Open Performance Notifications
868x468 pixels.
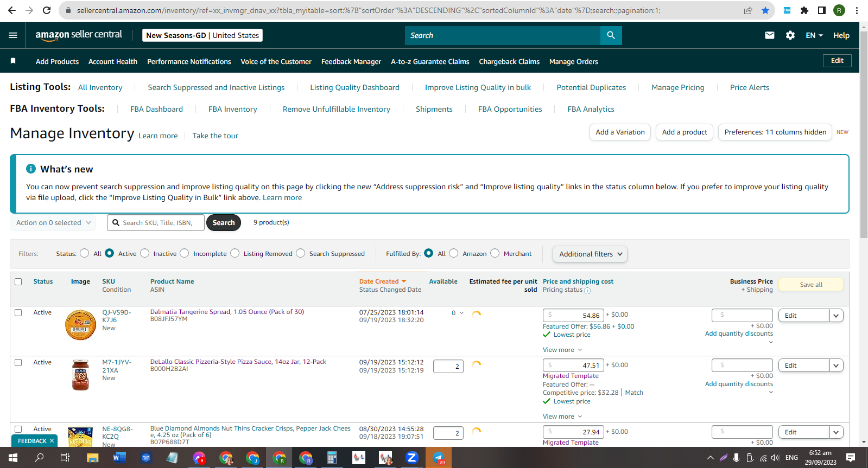(x=189, y=62)
